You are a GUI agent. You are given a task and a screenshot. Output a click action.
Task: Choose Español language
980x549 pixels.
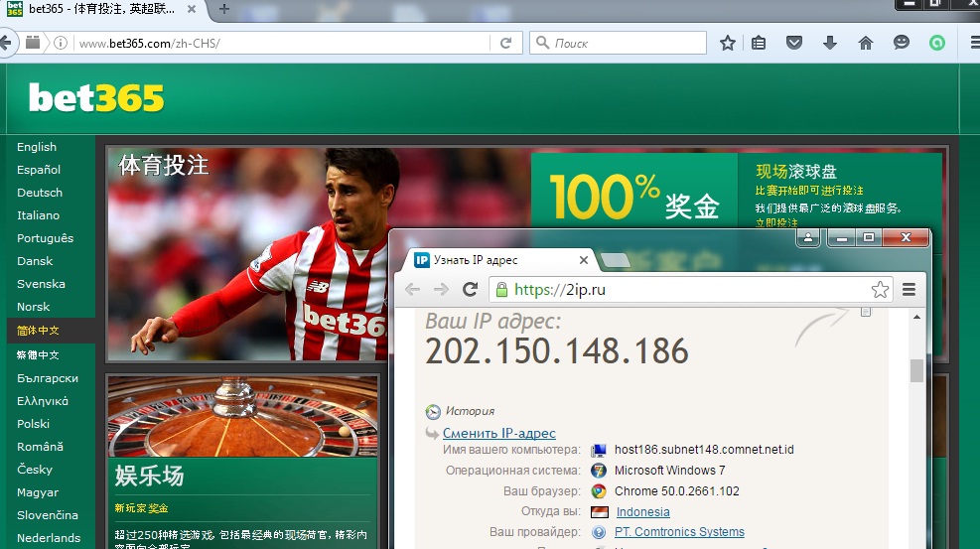(39, 169)
